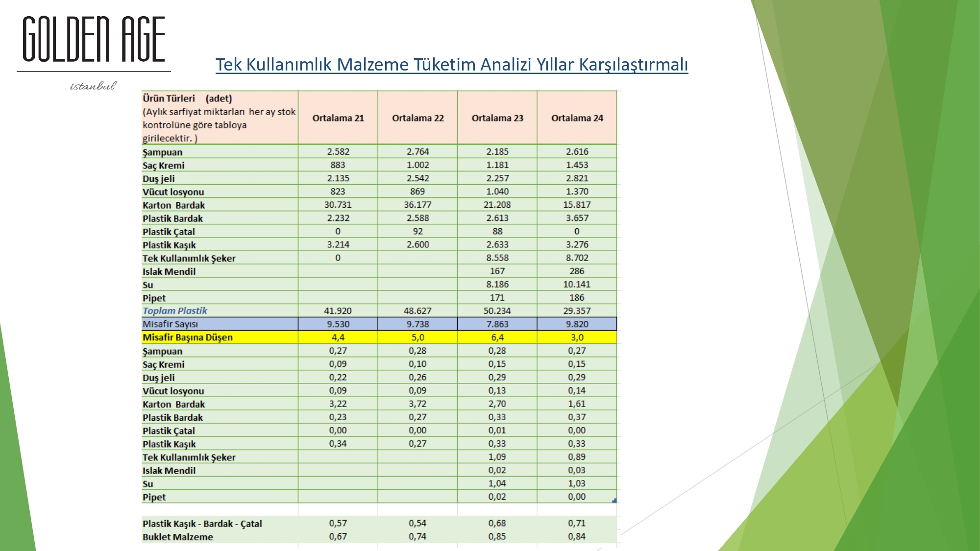Click per-guest Karton Bardak value 1,61

577,404
